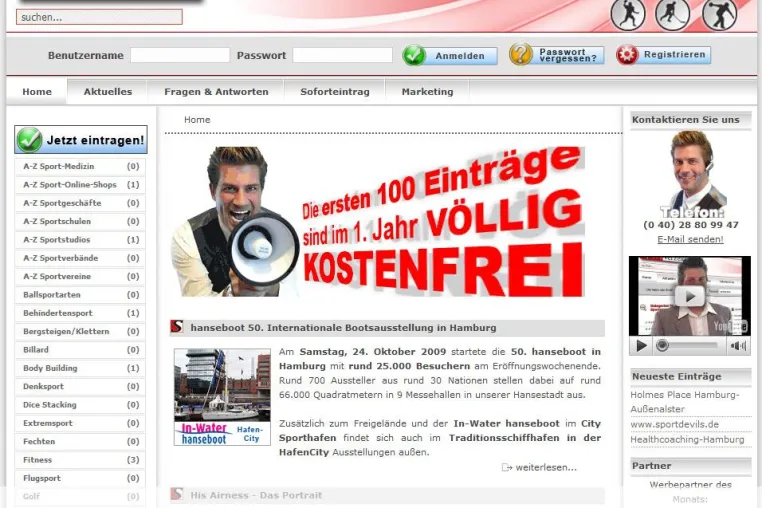Open the His Airness - Das Portrait article
This screenshot has height=508, width=762.
pos(256,495)
